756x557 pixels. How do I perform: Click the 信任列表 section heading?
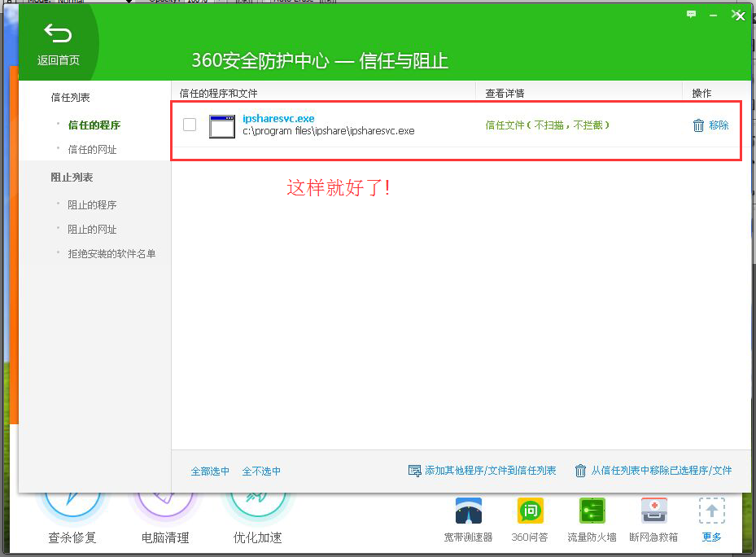click(x=71, y=98)
